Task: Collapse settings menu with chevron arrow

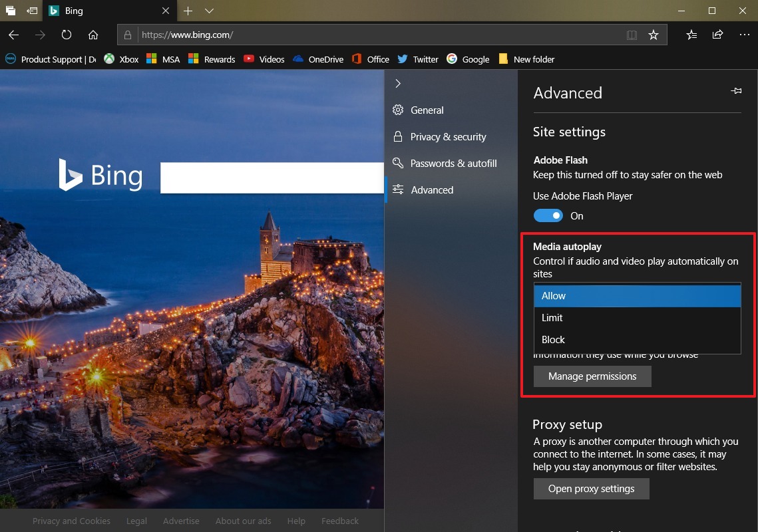Action: click(398, 84)
